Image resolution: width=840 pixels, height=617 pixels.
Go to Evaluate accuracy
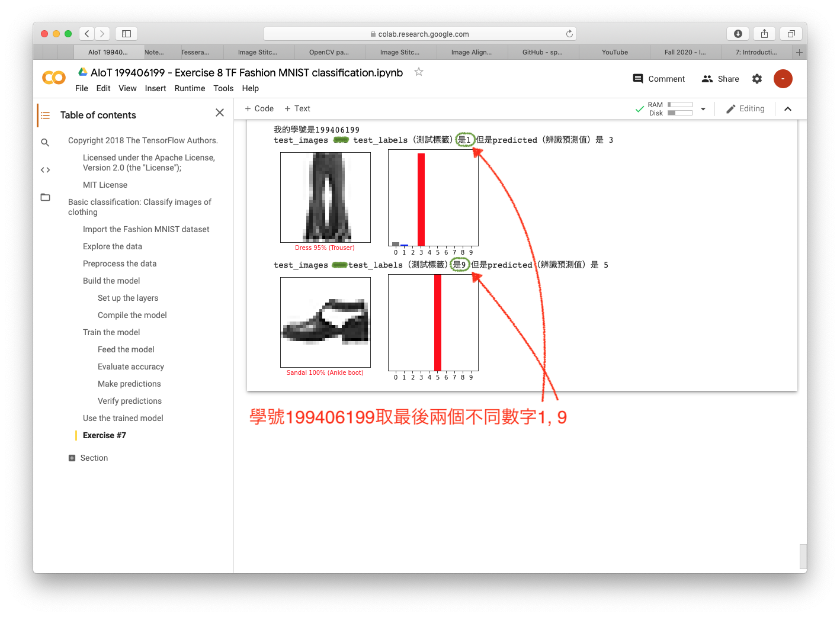(131, 367)
